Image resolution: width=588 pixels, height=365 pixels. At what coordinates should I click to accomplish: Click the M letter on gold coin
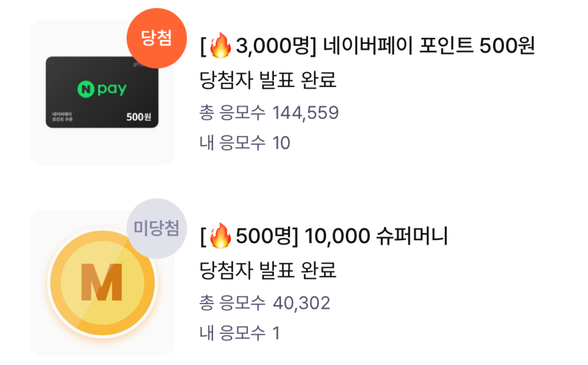pyautogui.click(x=102, y=282)
